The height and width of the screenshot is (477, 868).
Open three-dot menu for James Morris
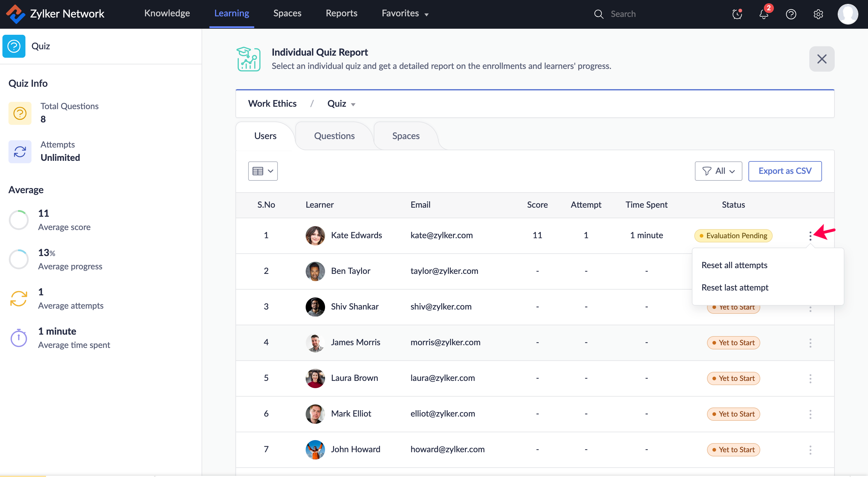[x=810, y=343]
